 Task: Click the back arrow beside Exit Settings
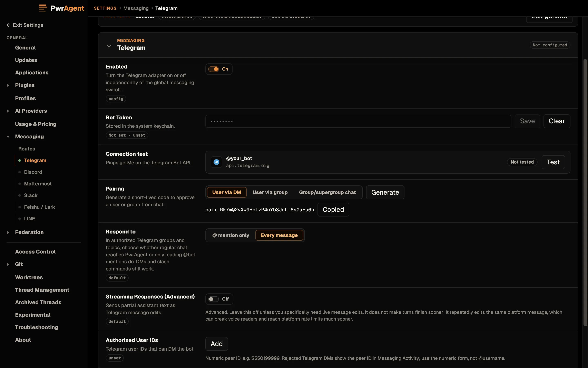pos(9,25)
